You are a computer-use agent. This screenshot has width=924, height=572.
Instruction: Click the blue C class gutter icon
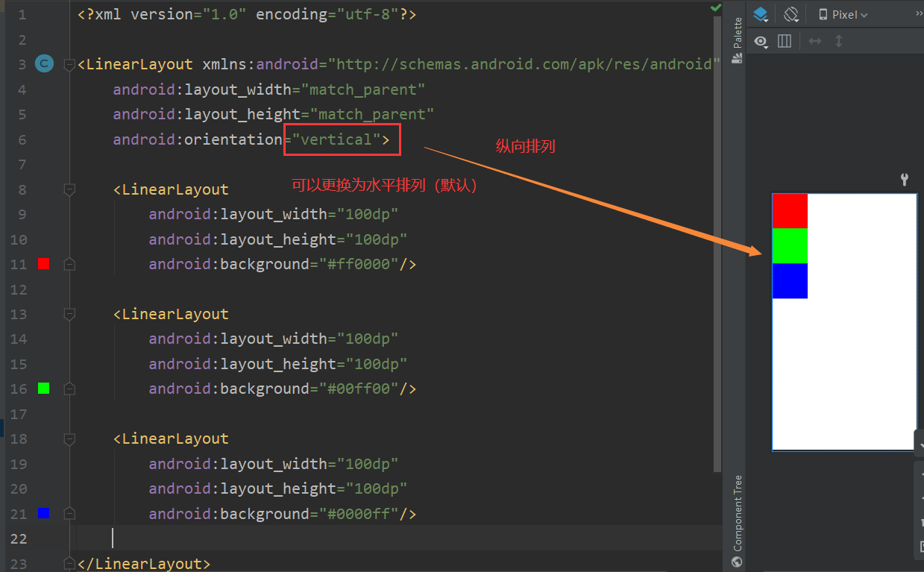click(x=44, y=64)
